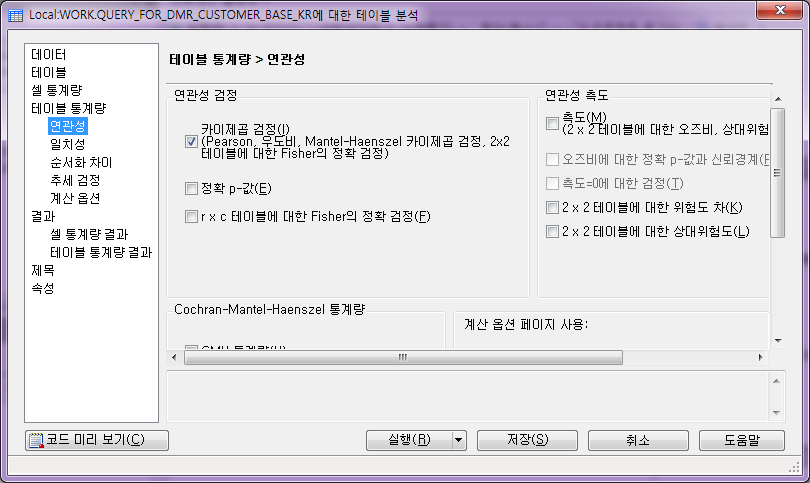The image size is (810, 483).
Task: Open 도움말 help button
Action: 742,440
